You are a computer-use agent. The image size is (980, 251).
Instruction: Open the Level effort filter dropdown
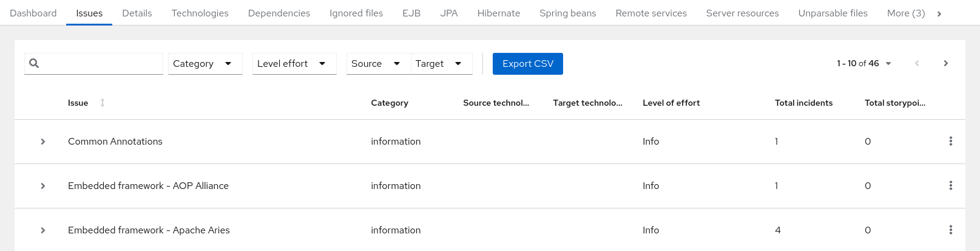[x=294, y=64]
